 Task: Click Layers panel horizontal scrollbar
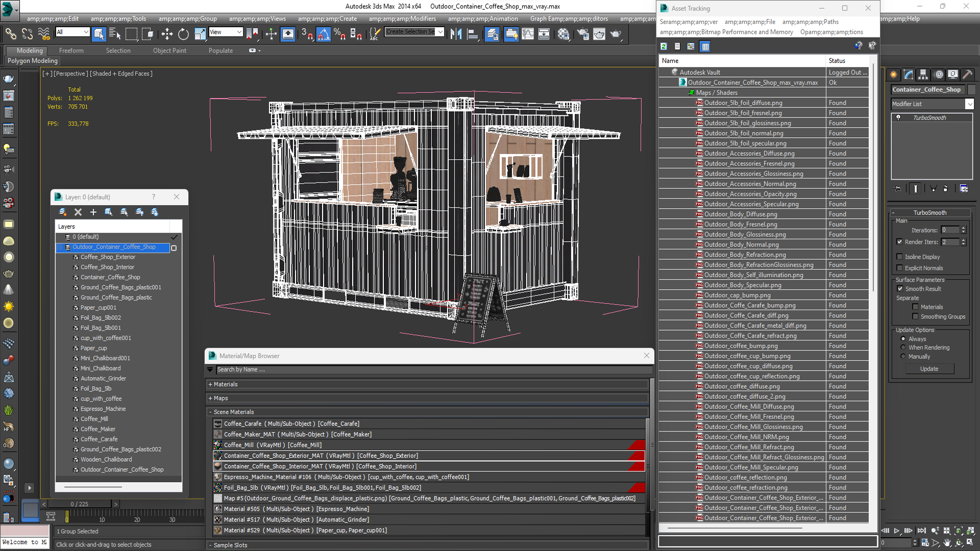(x=93, y=487)
